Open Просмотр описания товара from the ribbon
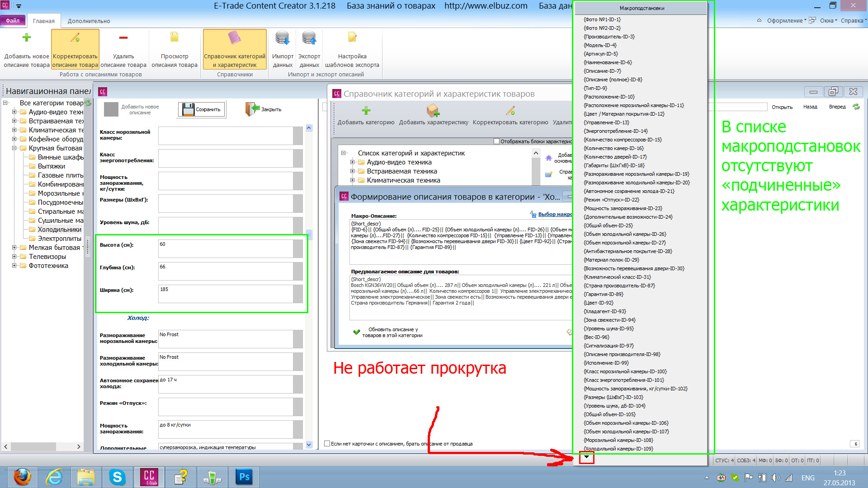Screen dimensions: 868x488 175,49
